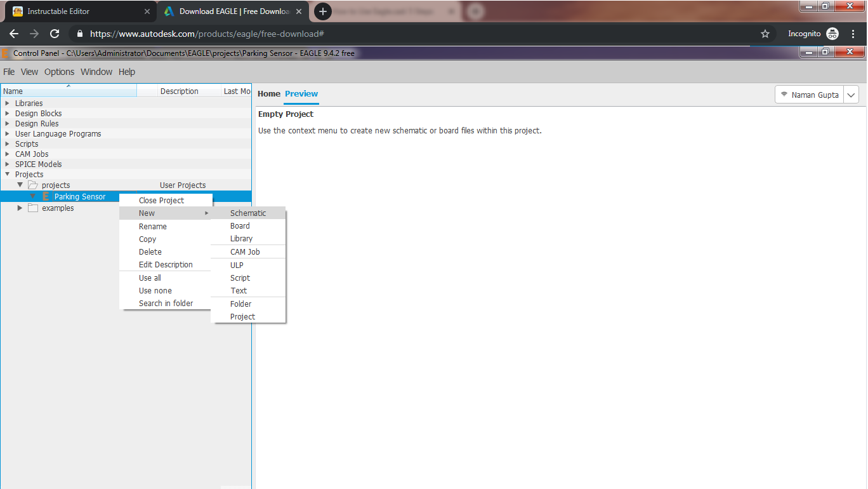Create a new Script from submenu

click(249, 278)
